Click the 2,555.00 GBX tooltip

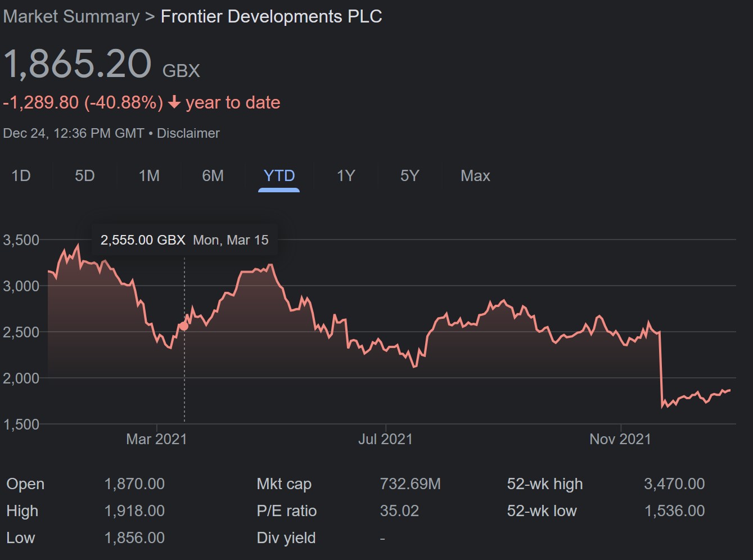tap(184, 240)
